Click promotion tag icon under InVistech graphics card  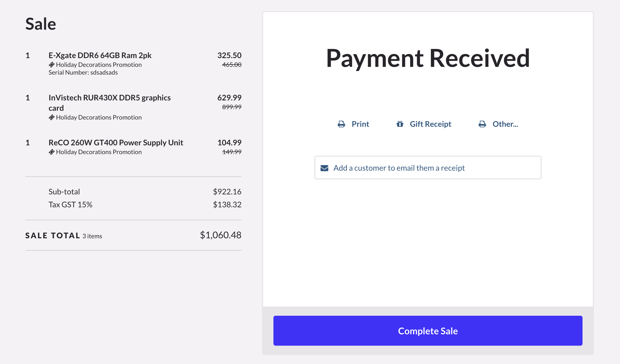52,117
